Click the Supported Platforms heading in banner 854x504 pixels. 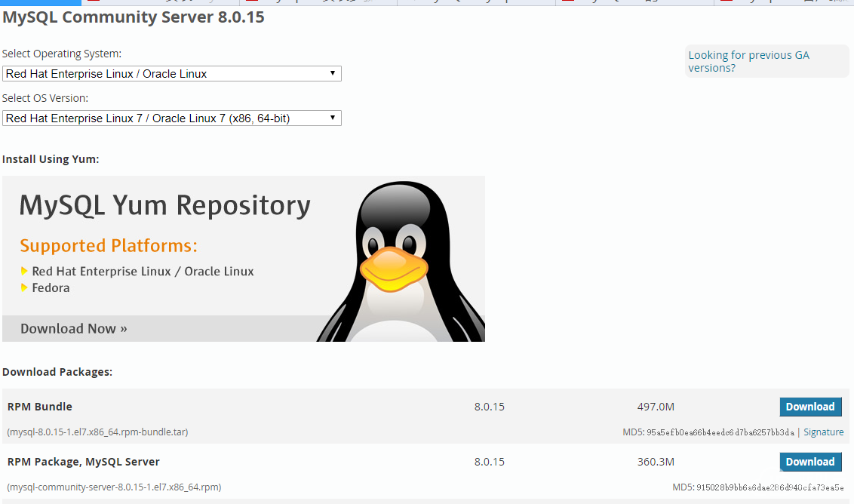tap(108, 246)
